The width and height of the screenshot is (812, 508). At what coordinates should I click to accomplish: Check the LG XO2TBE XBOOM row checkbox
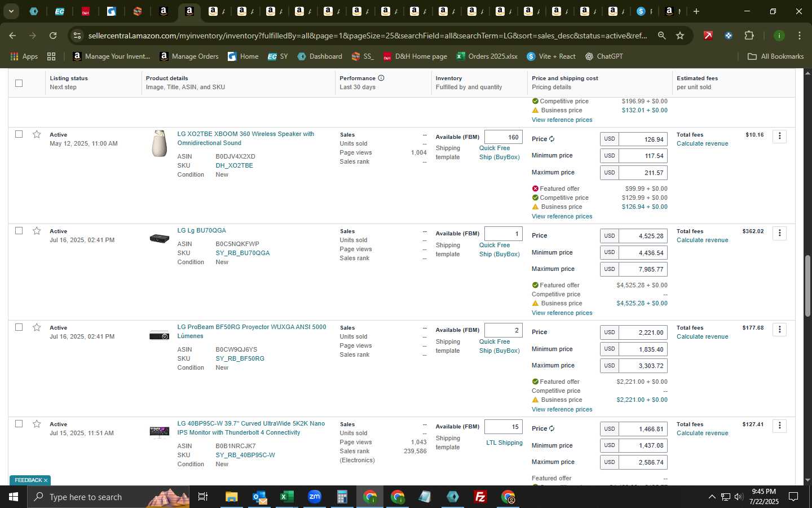coord(19,134)
